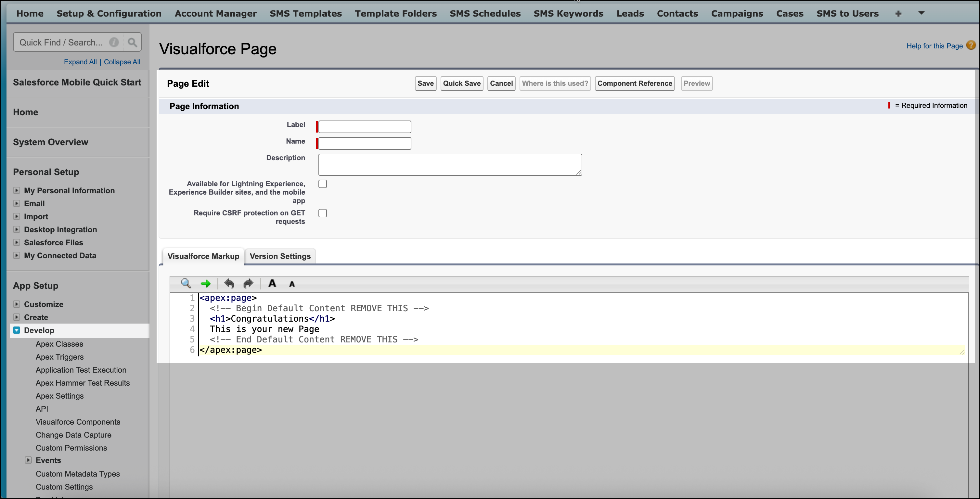The image size is (980, 499).
Task: Click the plus icon for all tabs
Action: (x=898, y=14)
